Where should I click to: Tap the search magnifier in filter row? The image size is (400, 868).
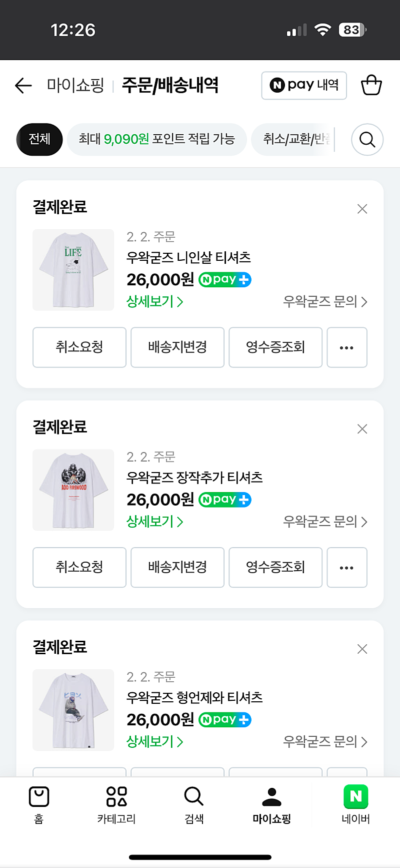[x=367, y=139]
